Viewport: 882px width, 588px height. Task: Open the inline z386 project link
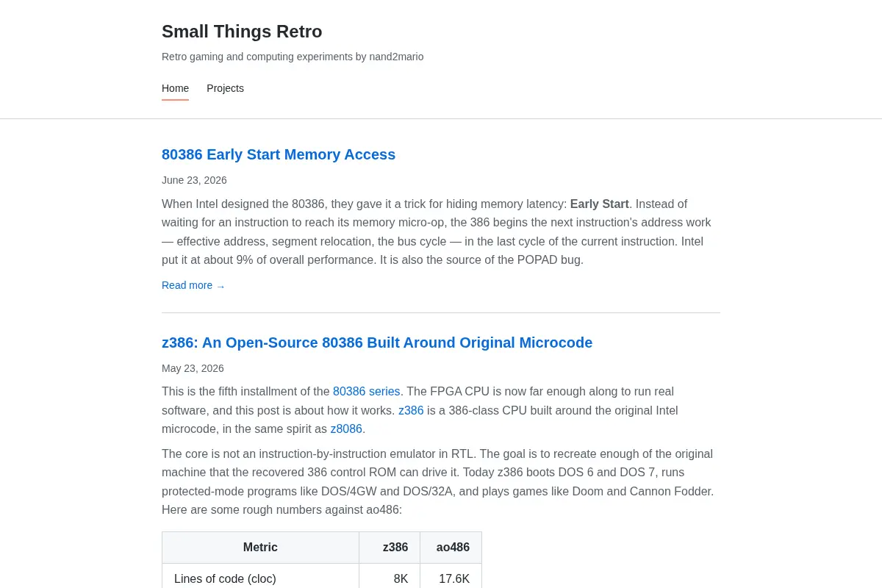pyautogui.click(x=411, y=410)
